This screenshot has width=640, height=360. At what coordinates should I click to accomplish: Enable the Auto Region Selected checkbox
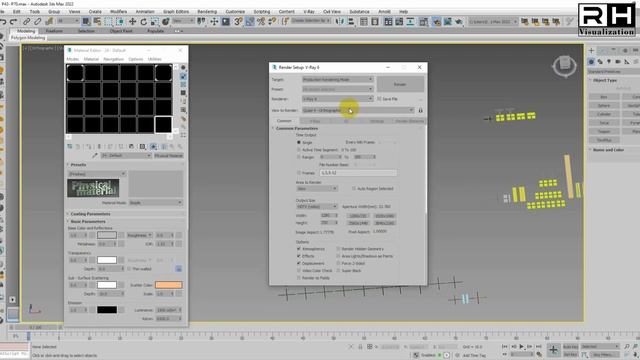354,189
